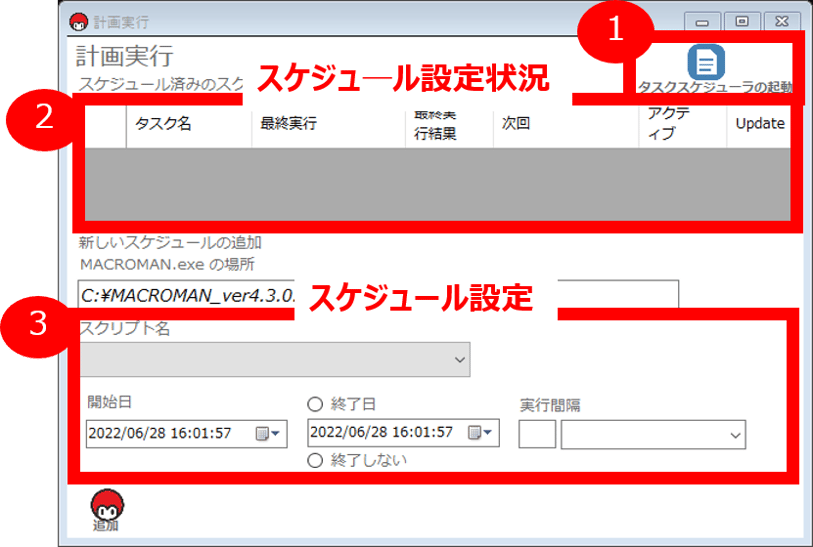Minimize the 計画実行 window

click(702, 22)
